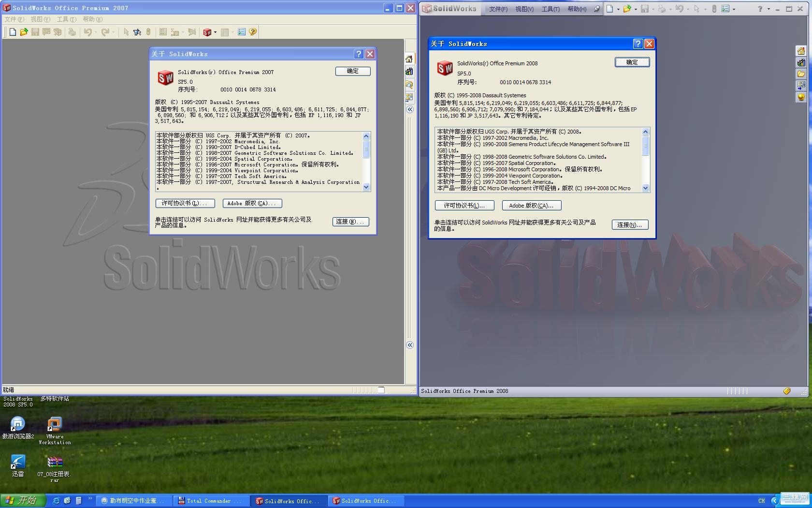Select 07_08注册表.rar archive on desktop
This screenshot has height=508, width=812.
(x=55, y=469)
